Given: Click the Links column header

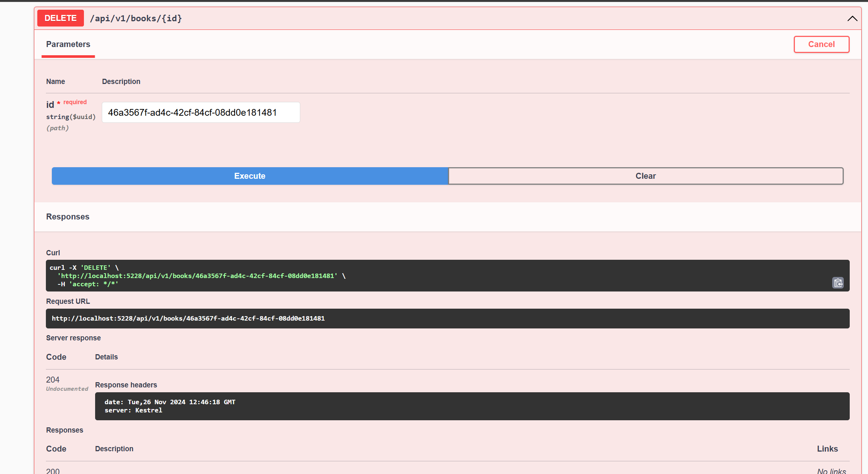Looking at the screenshot, I should tap(827, 449).
